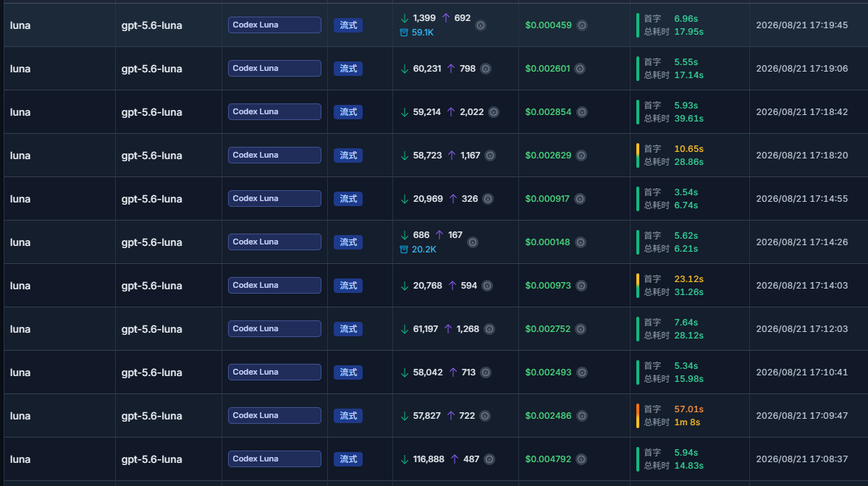The height and width of the screenshot is (486, 868).
Task: Click input token count 116,888
Action: (429, 459)
